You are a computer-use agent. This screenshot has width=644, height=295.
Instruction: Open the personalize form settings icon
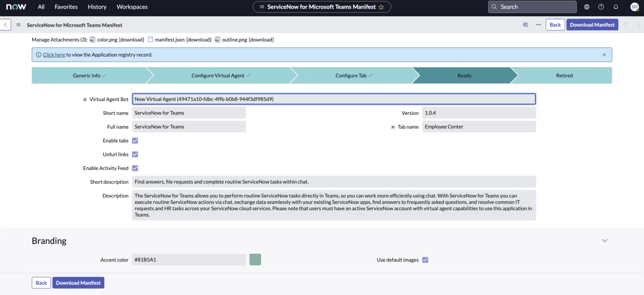pos(525,25)
